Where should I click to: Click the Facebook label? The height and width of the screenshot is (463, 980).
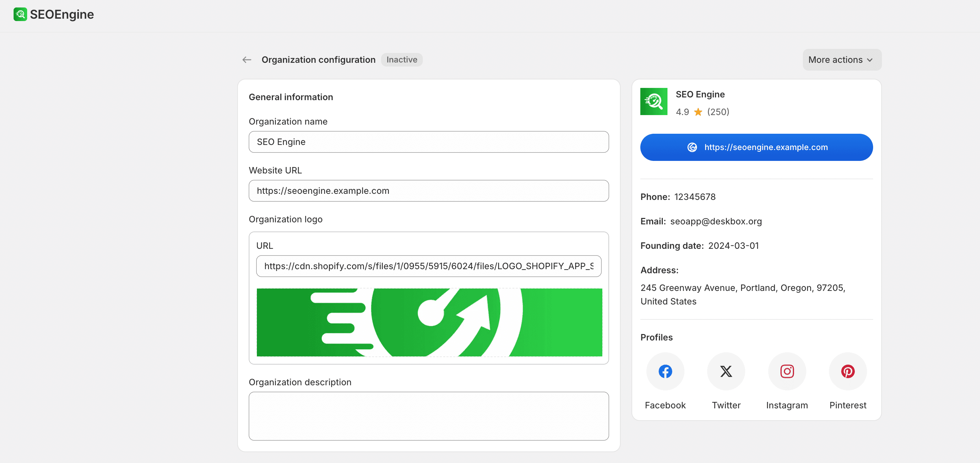pos(665,405)
